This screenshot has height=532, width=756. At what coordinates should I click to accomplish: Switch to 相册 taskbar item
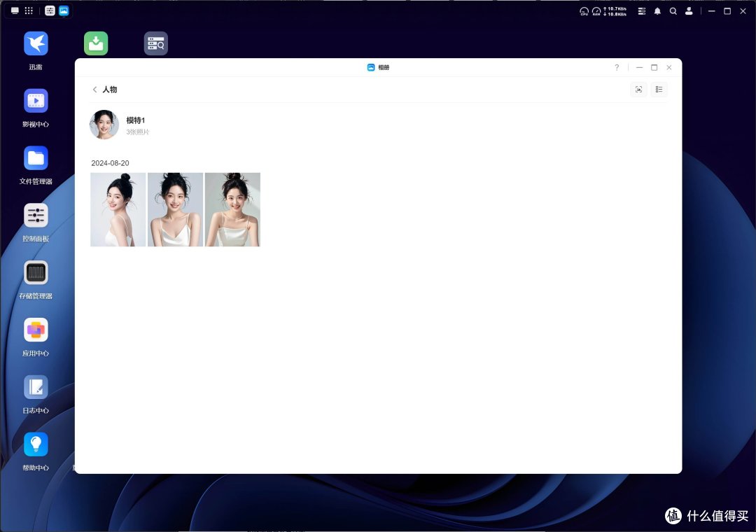(x=64, y=10)
